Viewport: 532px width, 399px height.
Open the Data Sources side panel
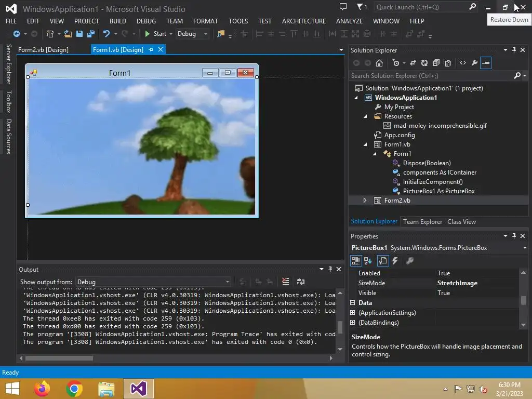point(9,137)
